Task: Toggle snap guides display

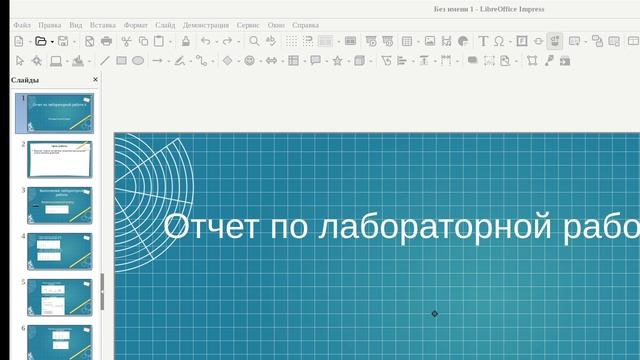Action: (308, 41)
